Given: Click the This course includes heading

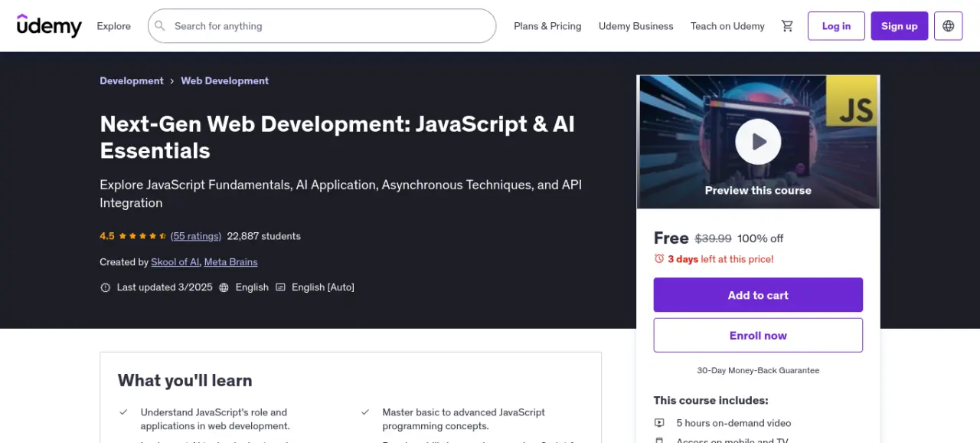Looking at the screenshot, I should [x=710, y=400].
